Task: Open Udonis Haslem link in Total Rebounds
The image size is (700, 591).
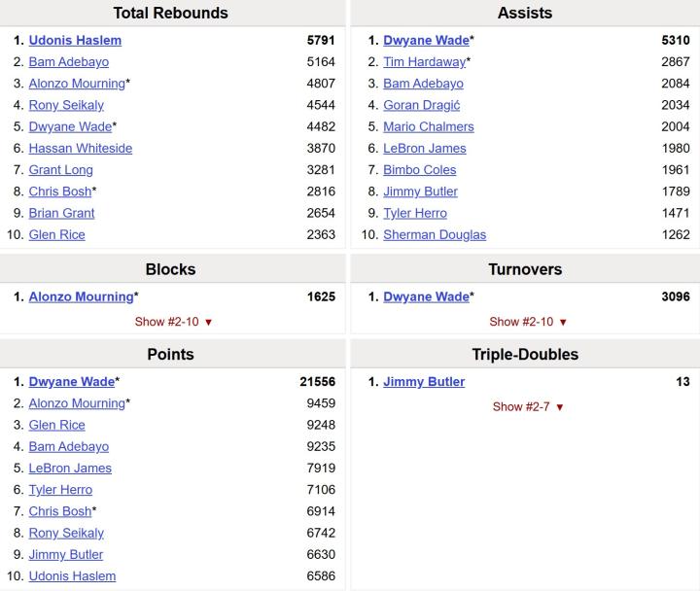Action: 75,41
